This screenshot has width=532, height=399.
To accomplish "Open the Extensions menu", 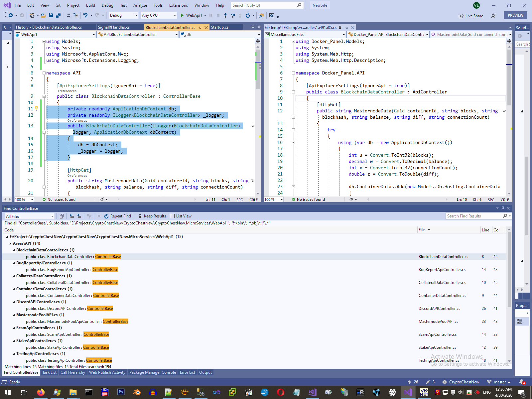I will (178, 5).
